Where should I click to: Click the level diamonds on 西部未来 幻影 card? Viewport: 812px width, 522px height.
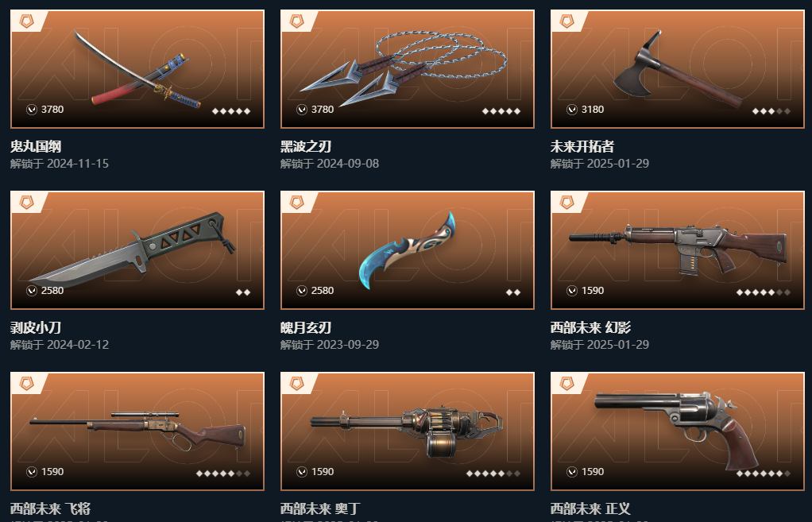tap(764, 292)
